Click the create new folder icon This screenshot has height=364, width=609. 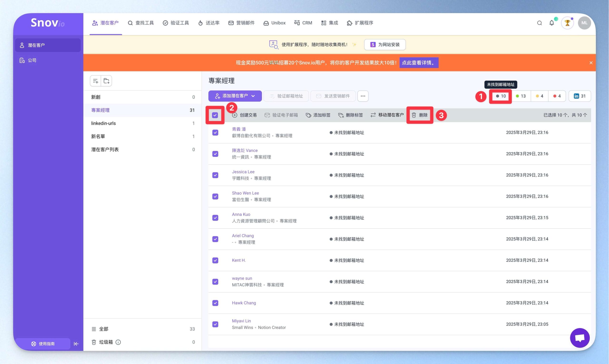(x=106, y=81)
